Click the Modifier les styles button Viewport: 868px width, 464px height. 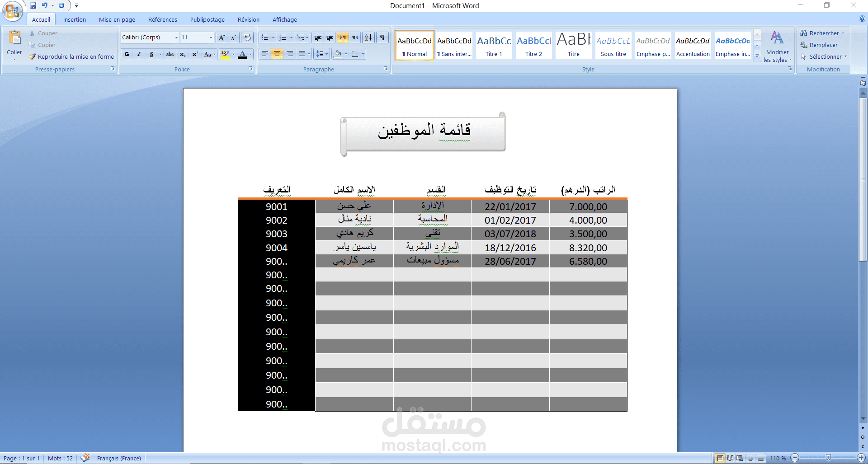coord(777,47)
